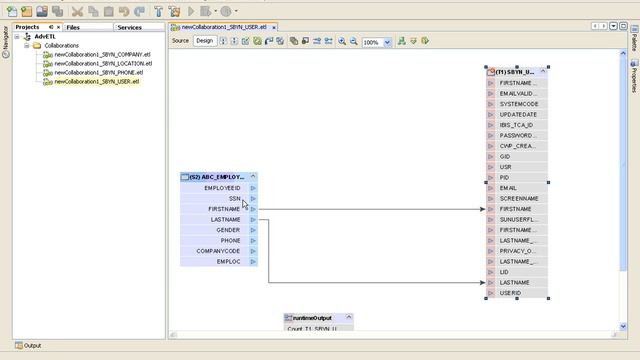Click the Undo arrow icon
Image resolution: width=640 pixels, height=360 pixels.
tap(124, 11)
